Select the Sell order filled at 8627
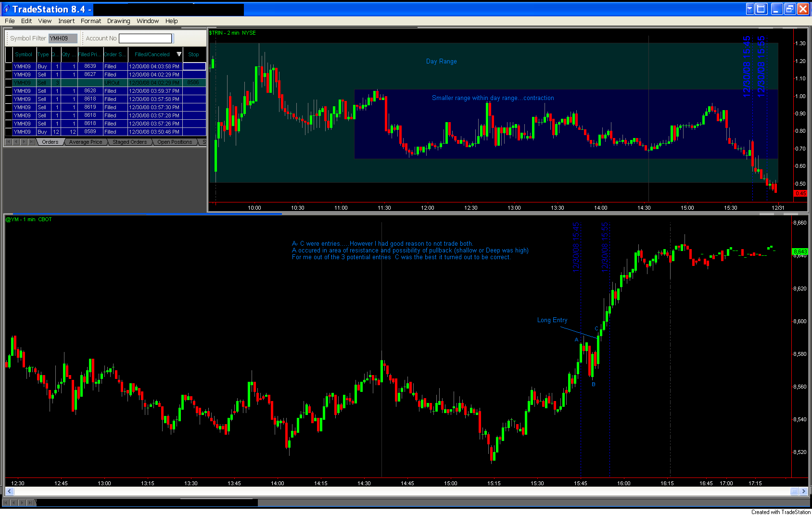Screen dimensions: 812x515 [109, 75]
